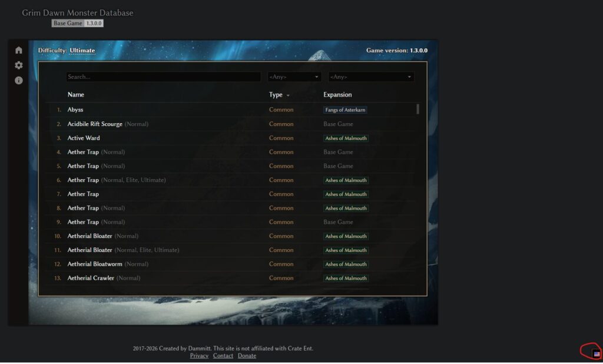
Task: Open the Active Ward entry
Action: coord(84,138)
